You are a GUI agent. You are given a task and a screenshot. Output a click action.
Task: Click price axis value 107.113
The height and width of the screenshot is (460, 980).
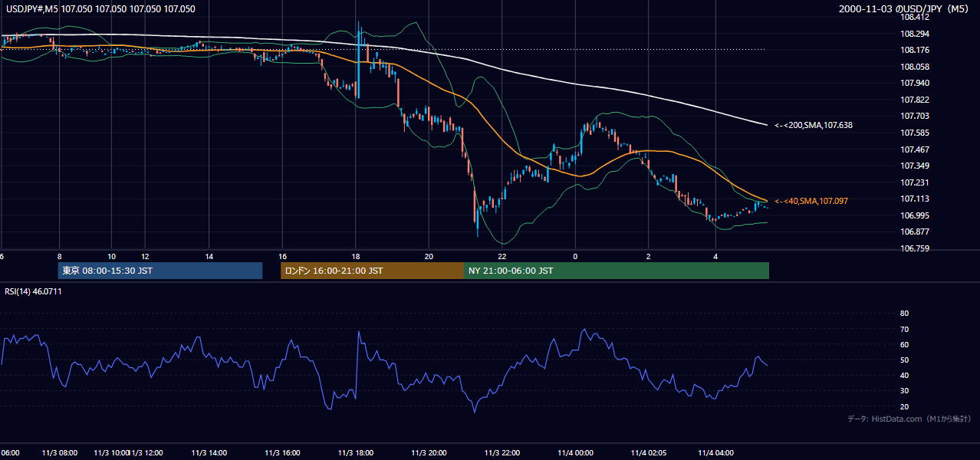coord(915,199)
